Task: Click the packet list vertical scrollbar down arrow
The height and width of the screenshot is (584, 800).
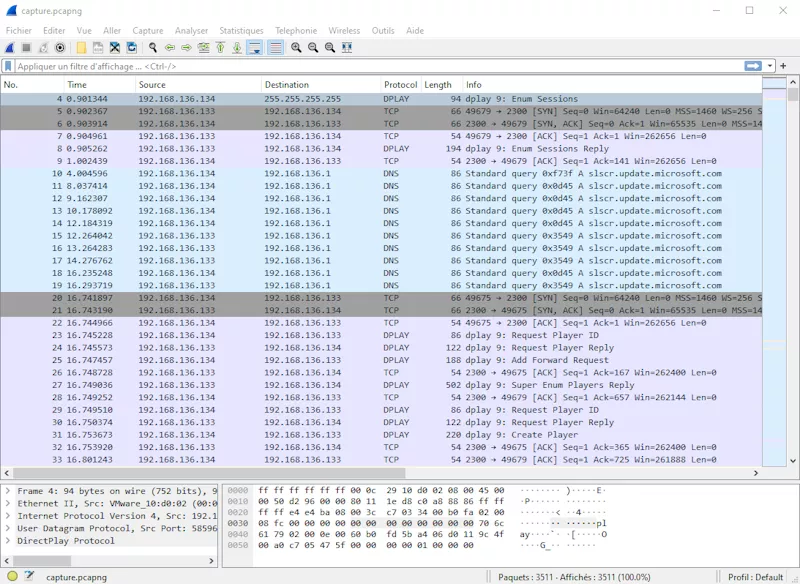Action: (793, 461)
